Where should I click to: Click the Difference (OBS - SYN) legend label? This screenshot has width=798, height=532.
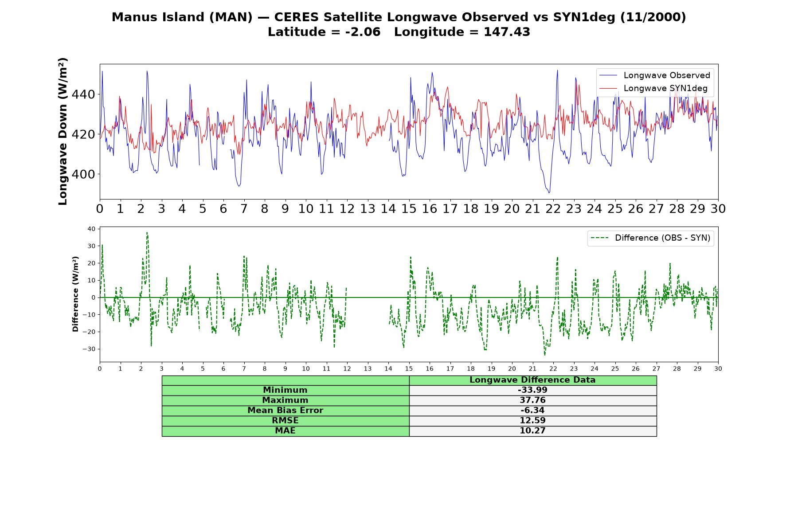click(x=662, y=238)
